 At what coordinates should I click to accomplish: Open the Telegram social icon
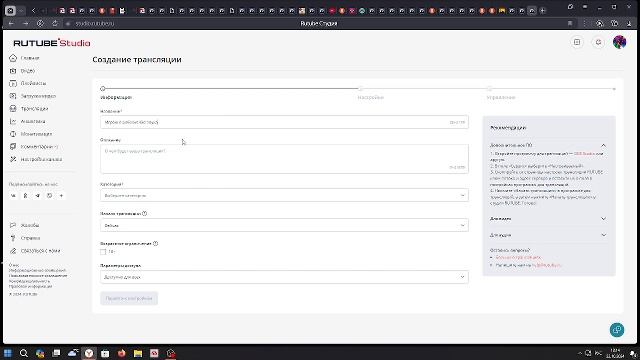point(37,196)
